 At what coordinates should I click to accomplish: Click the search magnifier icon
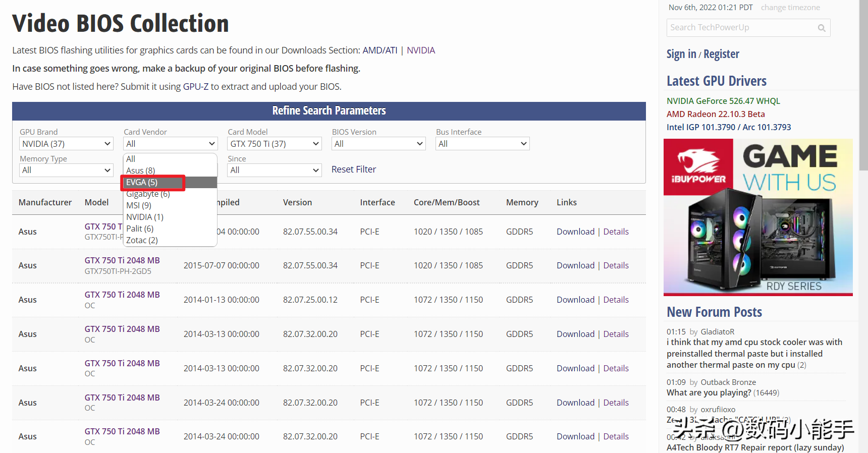coord(821,28)
